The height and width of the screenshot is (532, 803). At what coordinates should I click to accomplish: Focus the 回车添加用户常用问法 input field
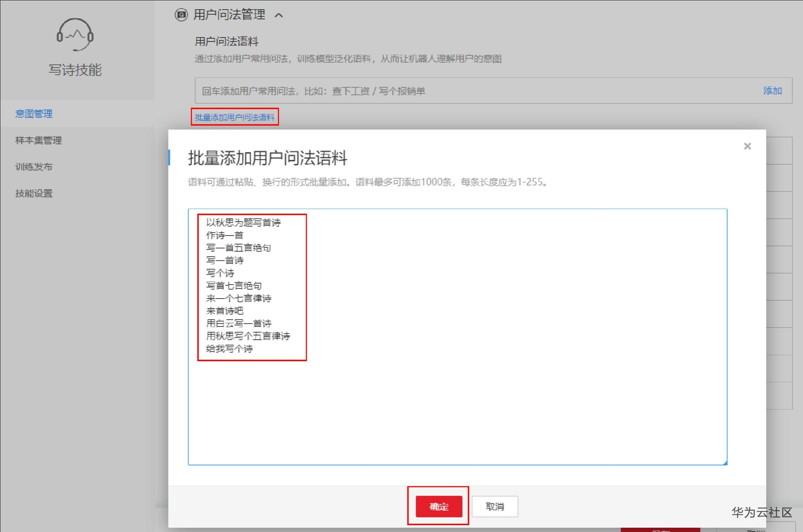click(x=466, y=91)
